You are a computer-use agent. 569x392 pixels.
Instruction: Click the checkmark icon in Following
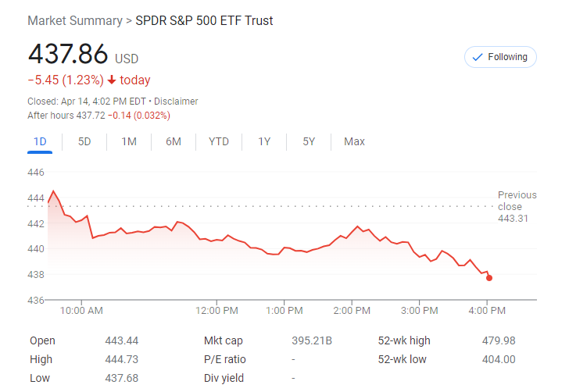[478, 57]
